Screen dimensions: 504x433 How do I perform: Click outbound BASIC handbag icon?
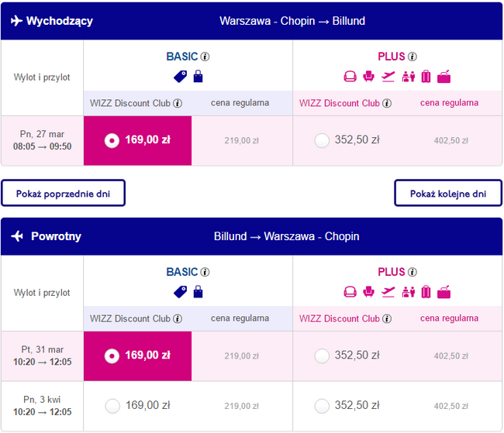tap(198, 76)
